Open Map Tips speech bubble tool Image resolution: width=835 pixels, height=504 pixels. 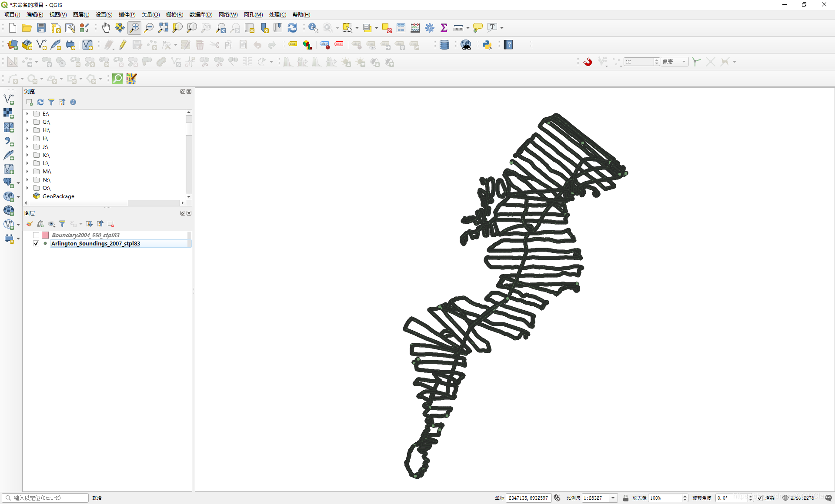478,28
